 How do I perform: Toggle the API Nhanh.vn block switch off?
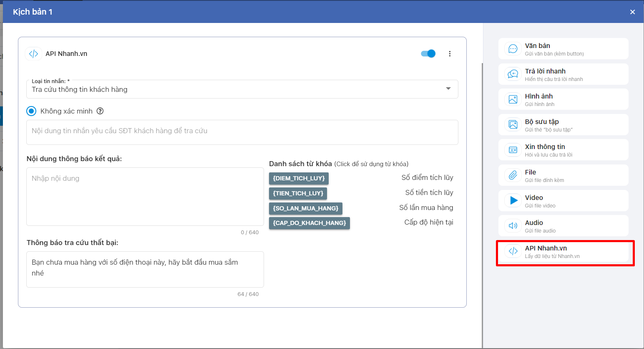(428, 53)
